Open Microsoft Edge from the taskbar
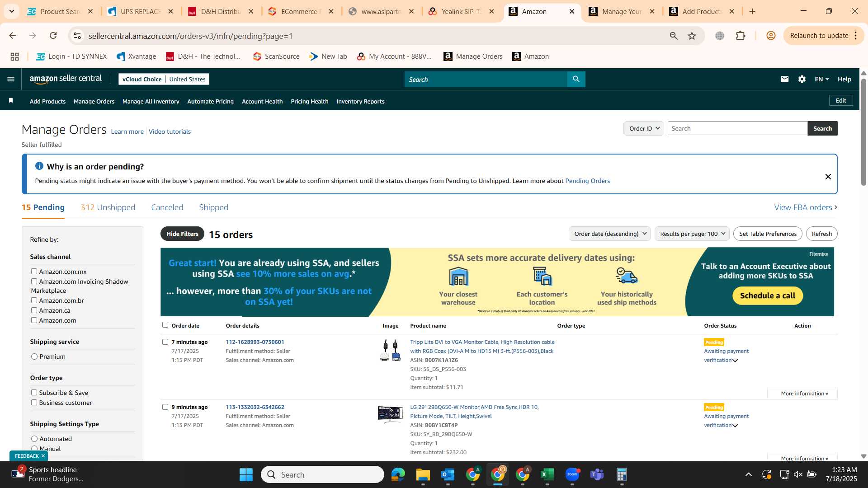This screenshot has width=868, height=488. [x=398, y=474]
